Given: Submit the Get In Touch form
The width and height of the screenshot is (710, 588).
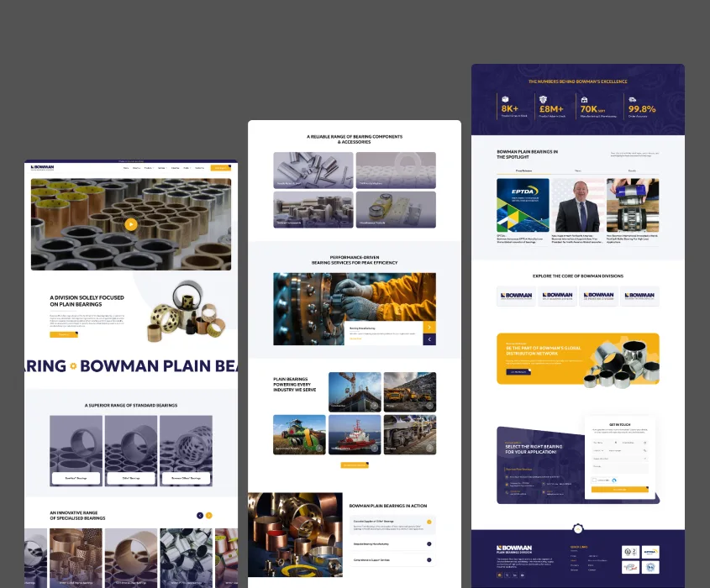Looking at the screenshot, I should pos(620,490).
